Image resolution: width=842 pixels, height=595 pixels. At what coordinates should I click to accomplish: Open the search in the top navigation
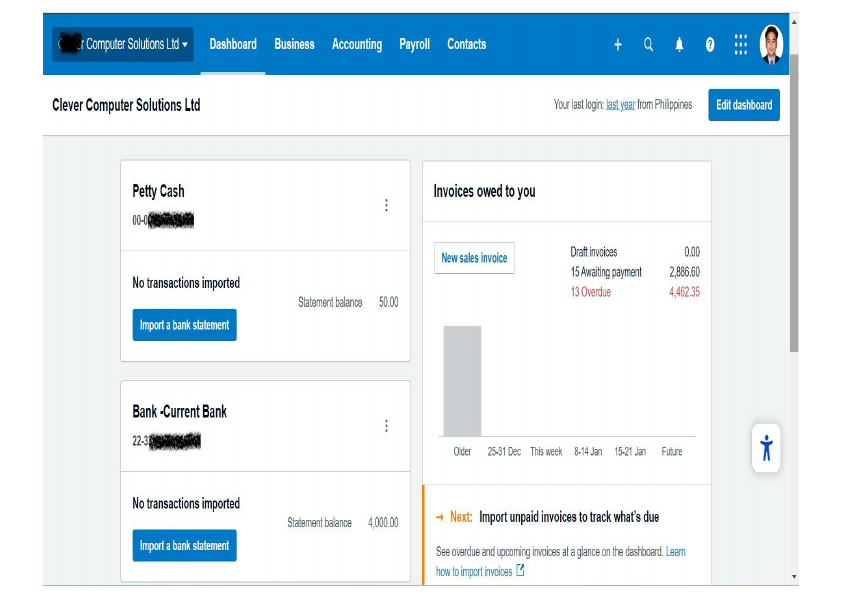pyautogui.click(x=648, y=44)
